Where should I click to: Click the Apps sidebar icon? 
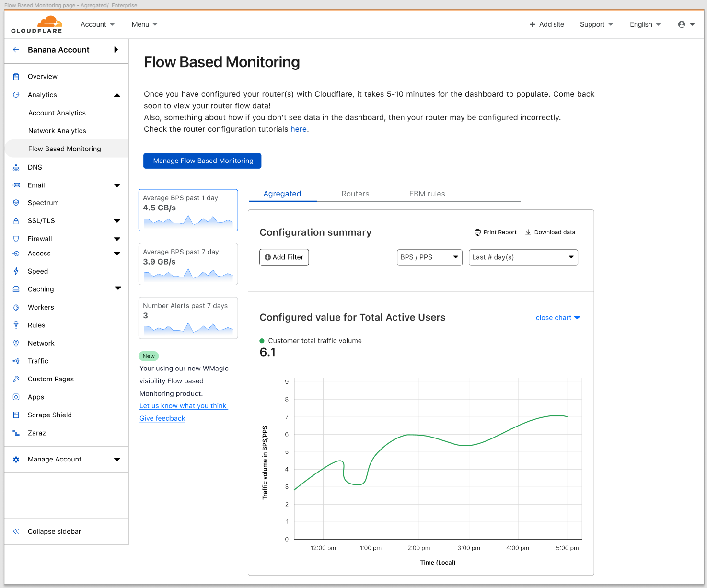16,397
